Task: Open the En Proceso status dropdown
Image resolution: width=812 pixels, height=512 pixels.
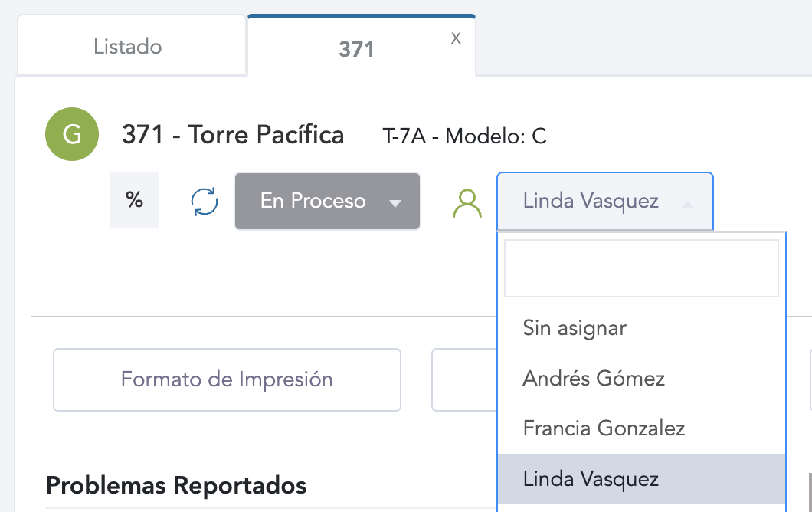Action: click(327, 202)
